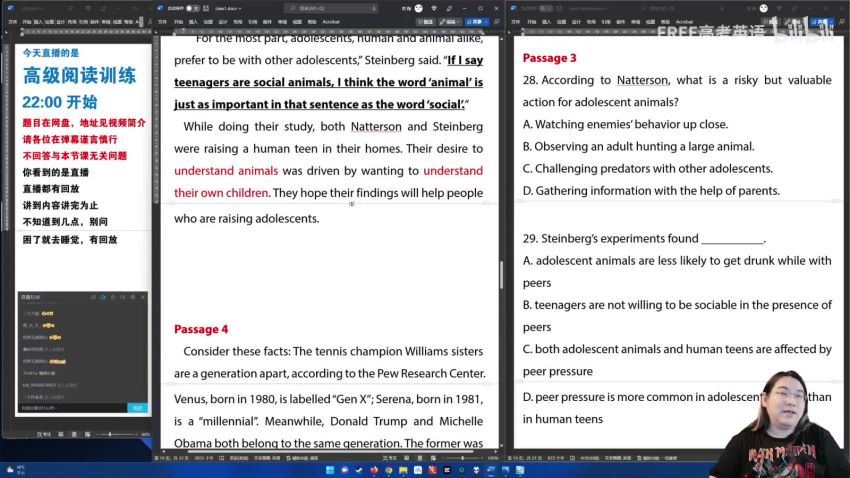Click the 批注 comments button in middle window
Screen dimensions: 850x478
point(426,22)
